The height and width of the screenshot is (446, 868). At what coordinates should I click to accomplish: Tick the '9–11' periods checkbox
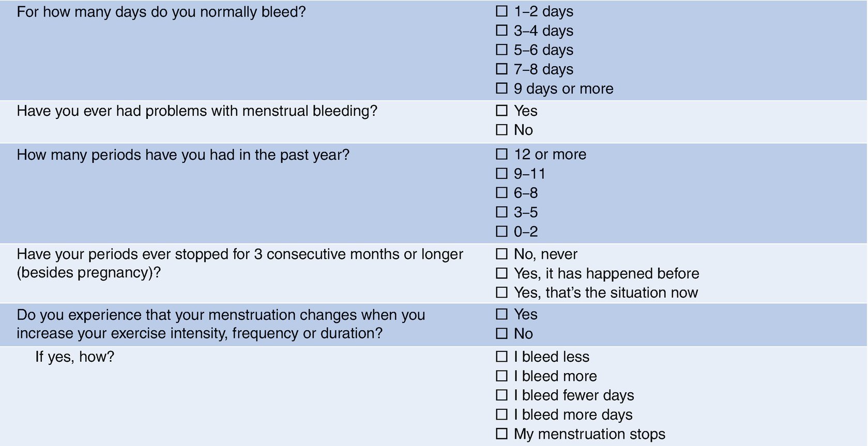tap(501, 173)
